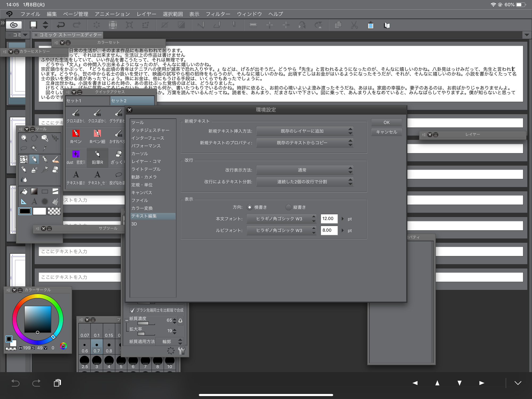Click the black main color swatch in the Tool palette
Screen dimensions: 532x399
[x=25, y=211]
